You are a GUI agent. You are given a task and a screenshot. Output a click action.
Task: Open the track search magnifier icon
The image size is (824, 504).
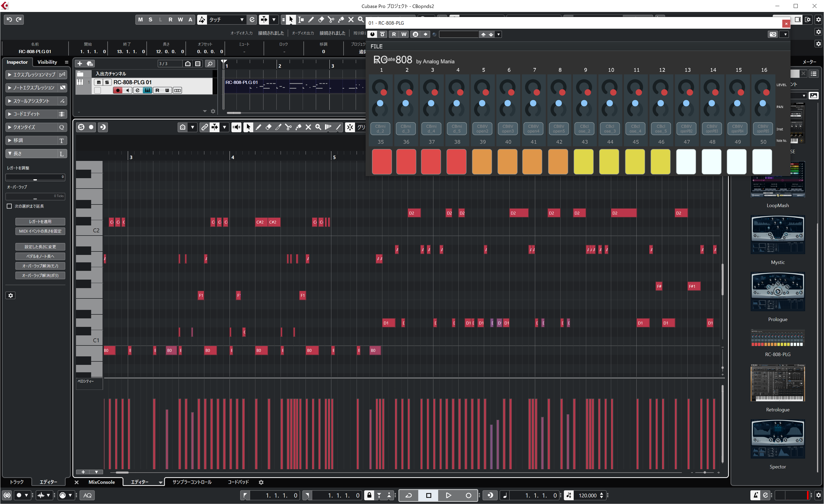[x=210, y=63]
